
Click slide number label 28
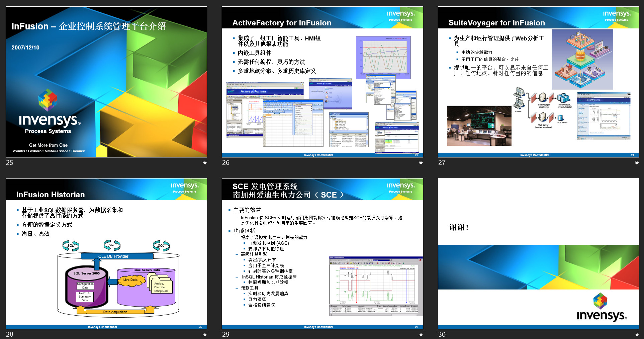click(x=10, y=334)
